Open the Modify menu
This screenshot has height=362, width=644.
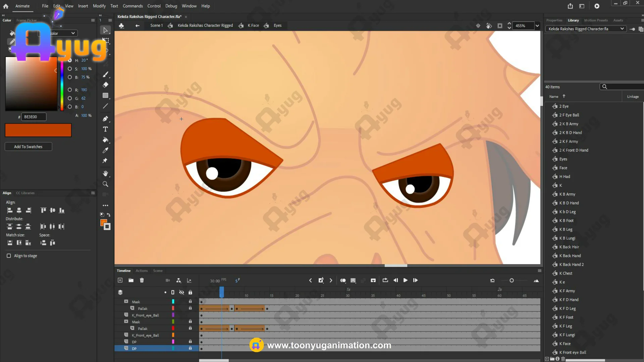tap(99, 6)
